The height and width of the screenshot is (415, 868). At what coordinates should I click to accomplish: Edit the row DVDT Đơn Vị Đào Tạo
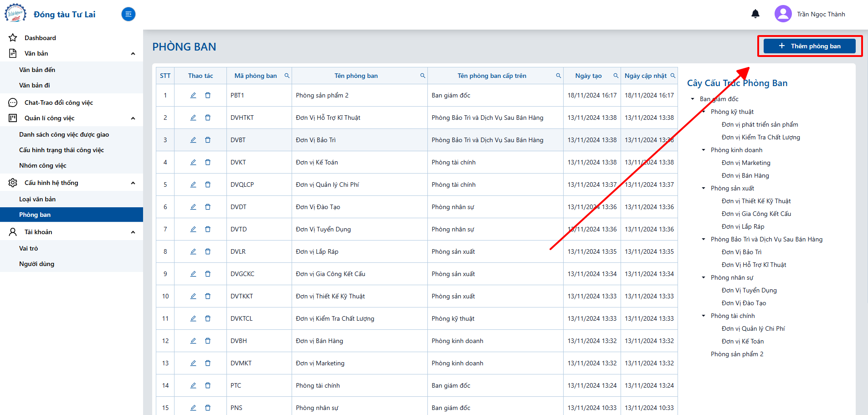193,207
